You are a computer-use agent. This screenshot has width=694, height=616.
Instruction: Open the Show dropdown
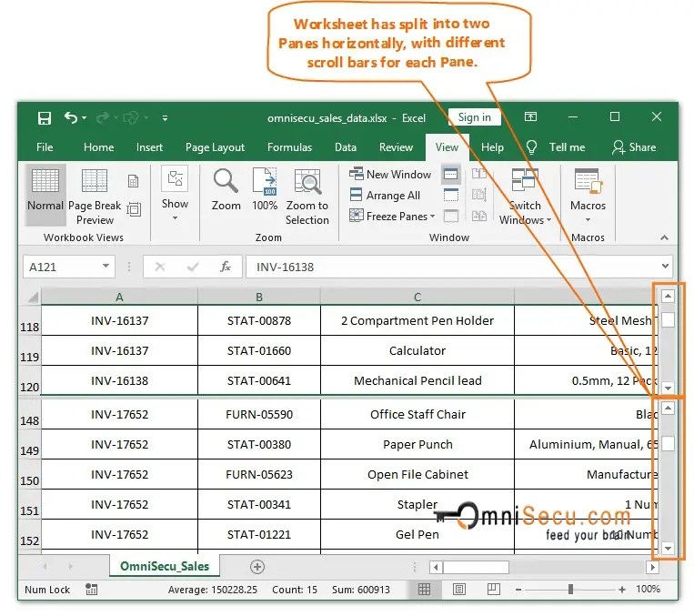coord(175,190)
